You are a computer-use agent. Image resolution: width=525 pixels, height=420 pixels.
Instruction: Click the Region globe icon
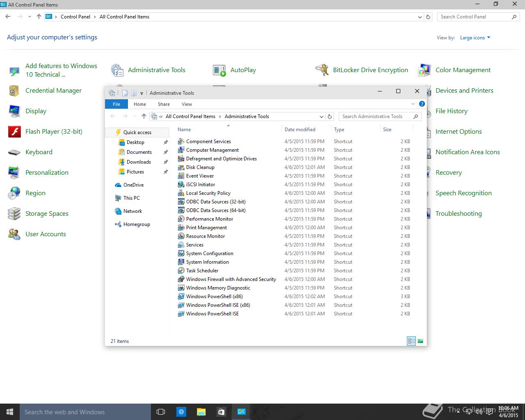[14, 193]
